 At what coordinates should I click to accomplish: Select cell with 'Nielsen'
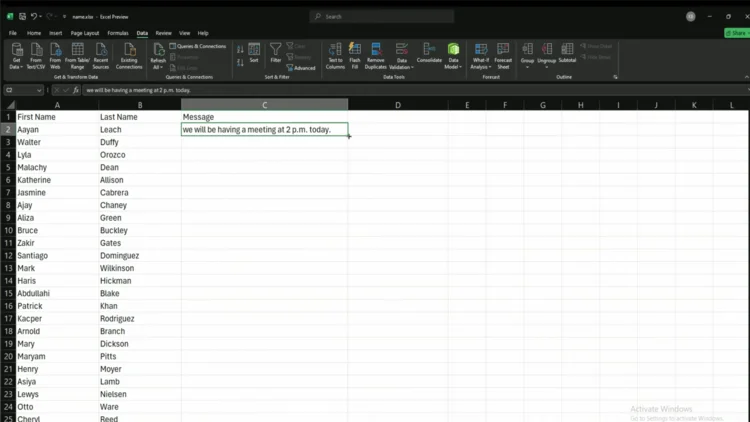click(140, 394)
